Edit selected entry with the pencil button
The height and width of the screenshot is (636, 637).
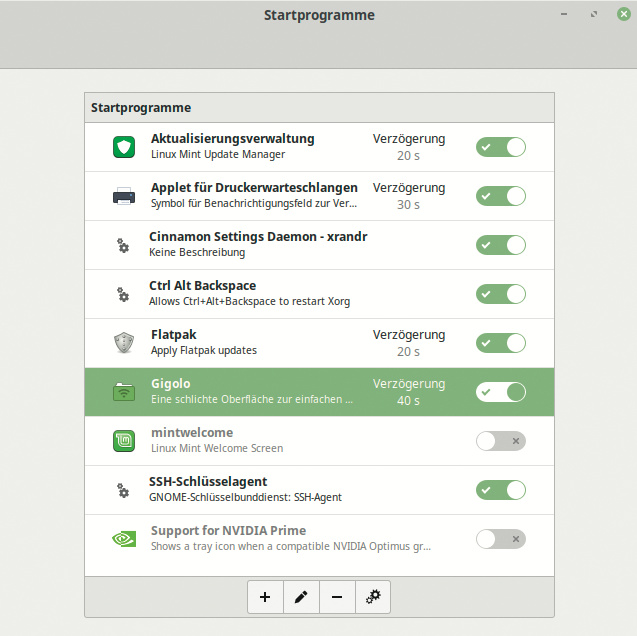pos(301,597)
